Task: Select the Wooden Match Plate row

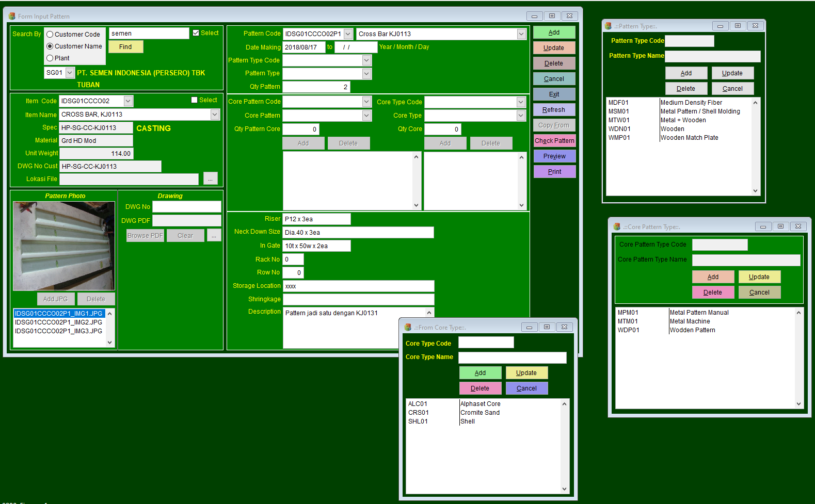Action: click(x=689, y=138)
